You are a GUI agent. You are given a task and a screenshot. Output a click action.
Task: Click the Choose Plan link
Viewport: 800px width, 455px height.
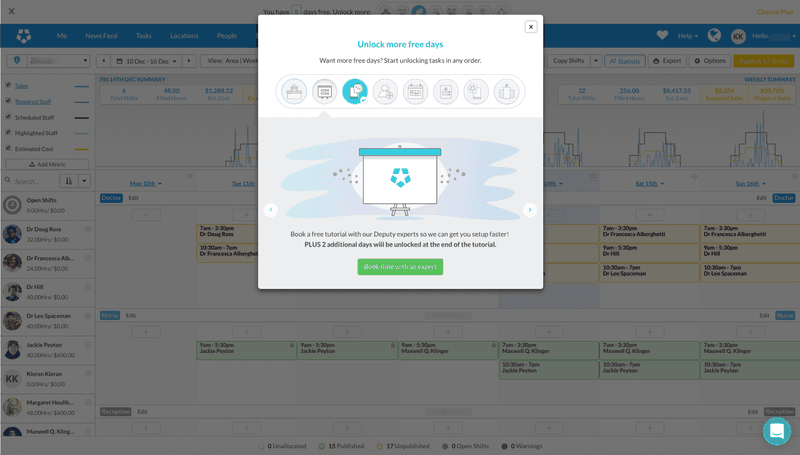point(775,12)
